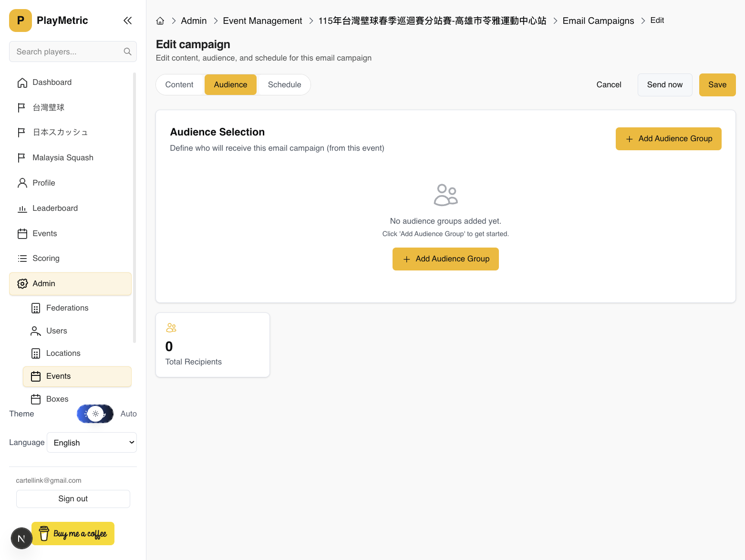Click the recipients people icon in stats card

(x=171, y=328)
